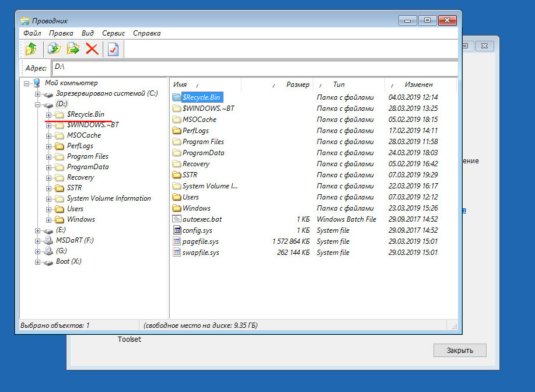Screen dimensions: 535x392
Task: Expand the Program Files tree node
Action: 49,157
